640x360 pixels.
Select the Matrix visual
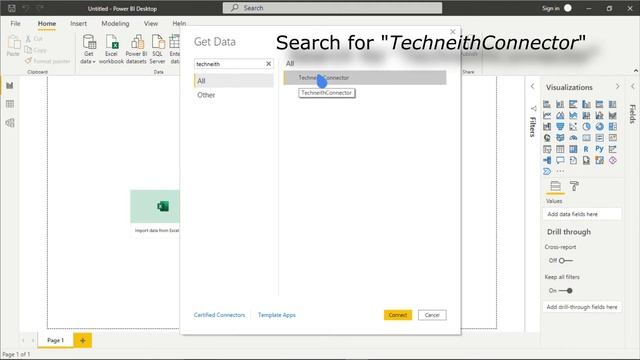[573, 149]
